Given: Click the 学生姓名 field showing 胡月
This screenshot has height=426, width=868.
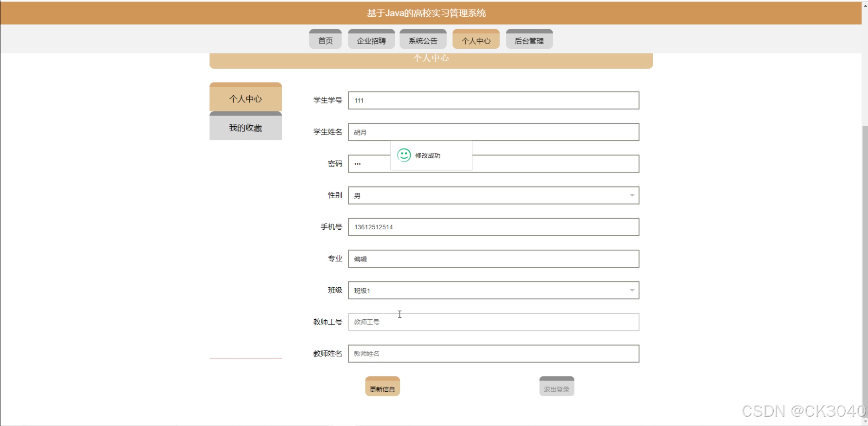Looking at the screenshot, I should pos(493,132).
